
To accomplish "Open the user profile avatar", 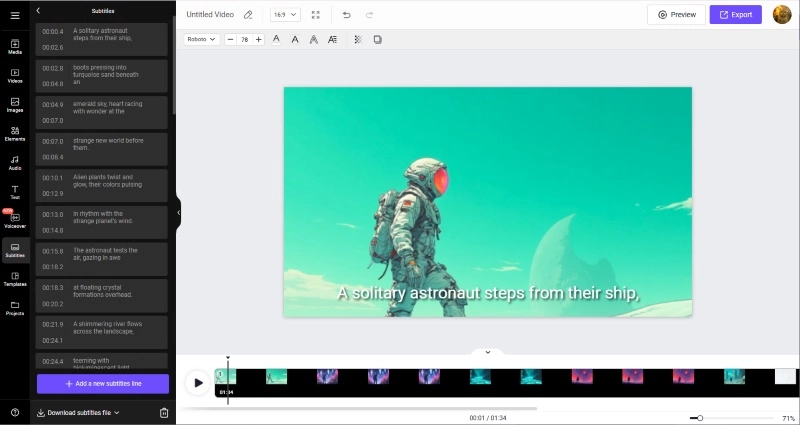I will coord(782,14).
